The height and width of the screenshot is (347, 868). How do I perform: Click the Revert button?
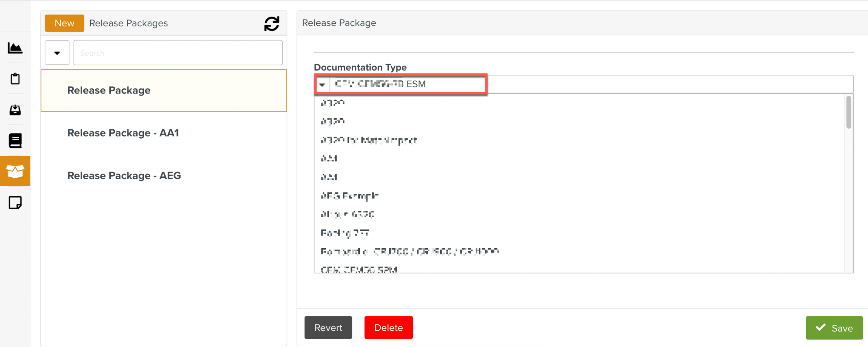point(328,327)
